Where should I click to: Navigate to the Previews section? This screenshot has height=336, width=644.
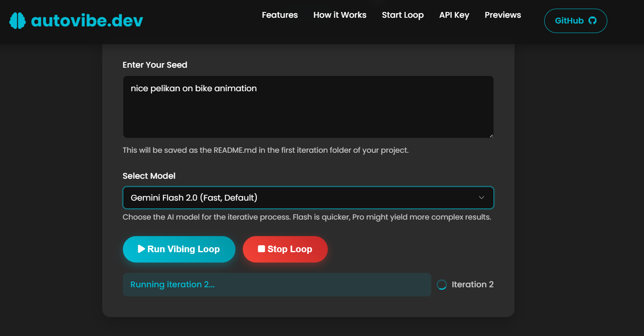pyautogui.click(x=503, y=15)
